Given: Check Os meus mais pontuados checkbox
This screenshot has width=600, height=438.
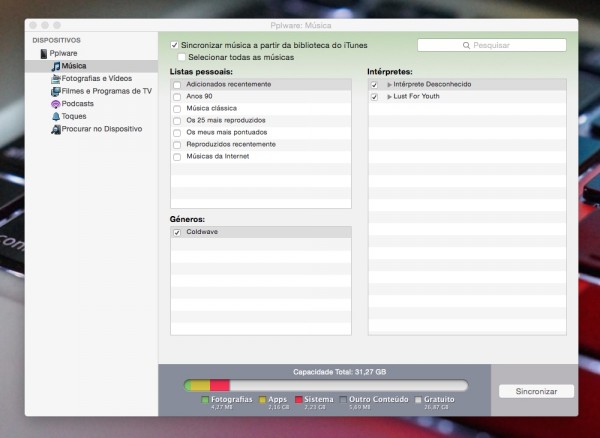Looking at the screenshot, I should [177, 133].
